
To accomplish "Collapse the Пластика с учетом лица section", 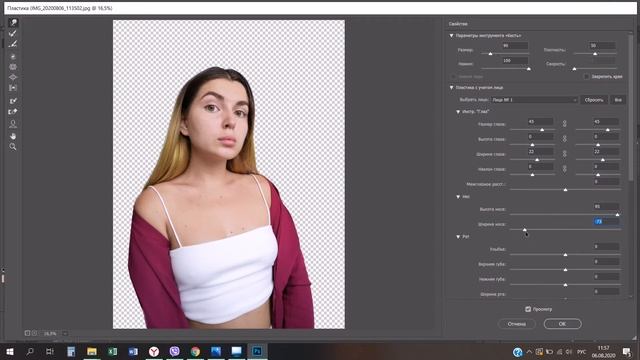I will [451, 87].
